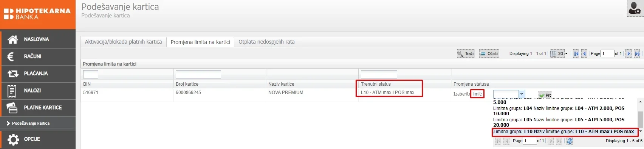
Task: Click the euro sign icon
Action: tap(11, 56)
